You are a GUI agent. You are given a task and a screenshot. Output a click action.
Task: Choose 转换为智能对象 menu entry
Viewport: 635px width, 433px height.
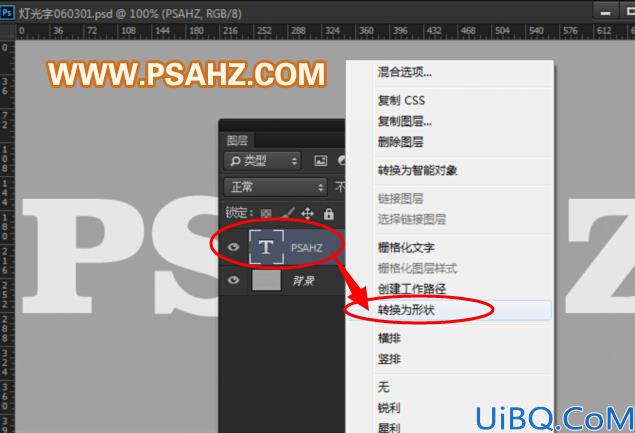[418, 170]
